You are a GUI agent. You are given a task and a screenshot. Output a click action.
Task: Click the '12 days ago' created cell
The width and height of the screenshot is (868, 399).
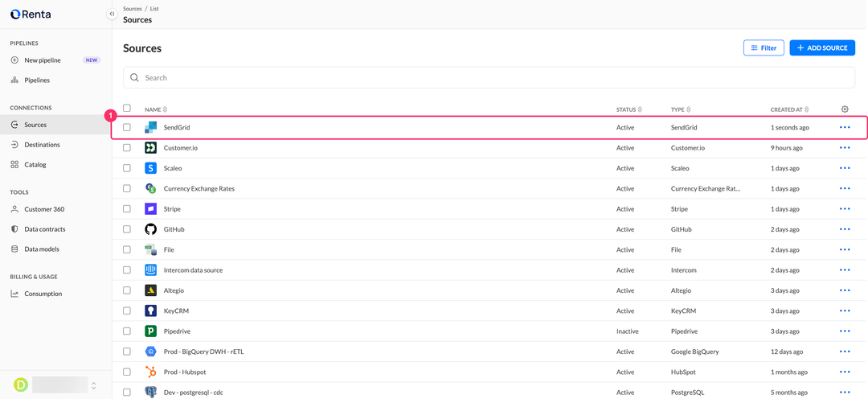pos(787,352)
